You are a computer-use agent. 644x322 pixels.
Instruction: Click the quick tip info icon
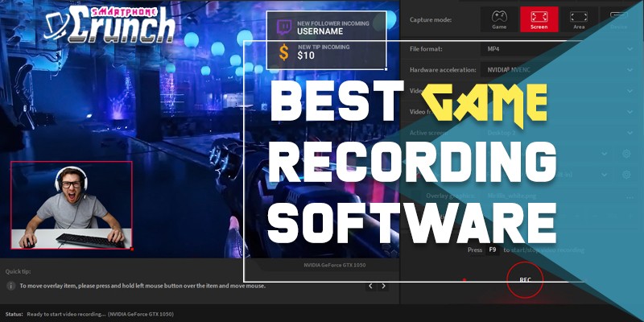[11, 286]
